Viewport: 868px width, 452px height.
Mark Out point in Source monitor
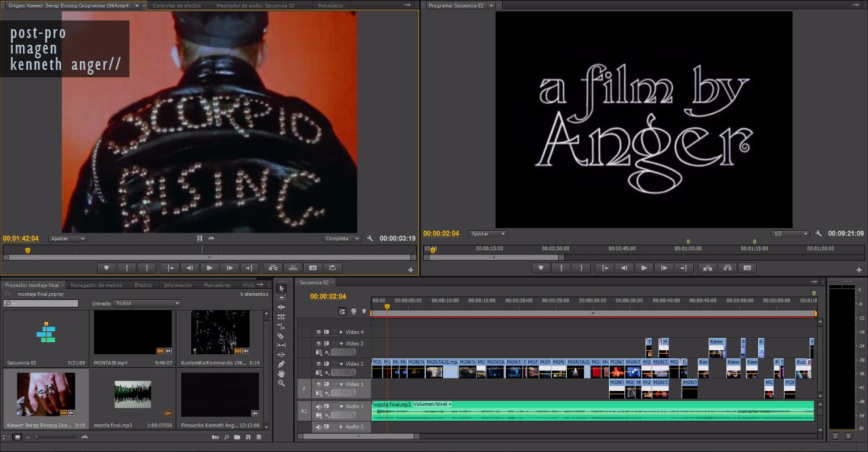click(147, 268)
